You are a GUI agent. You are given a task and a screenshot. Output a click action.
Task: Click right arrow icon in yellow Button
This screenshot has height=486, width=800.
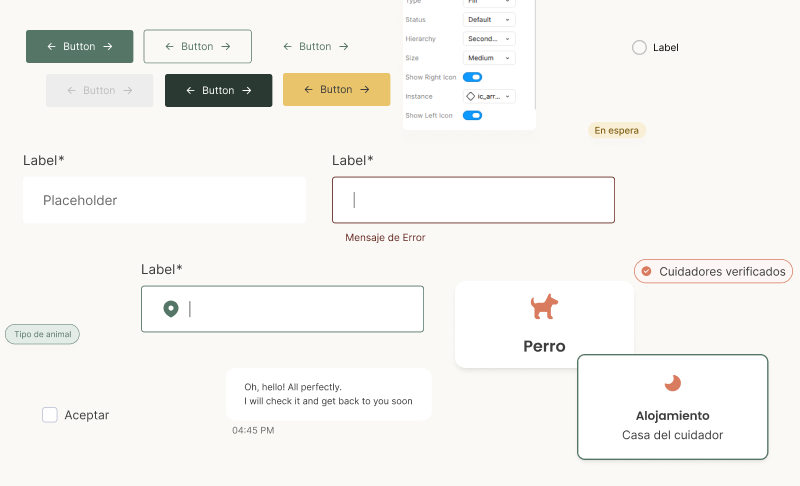[365, 89]
